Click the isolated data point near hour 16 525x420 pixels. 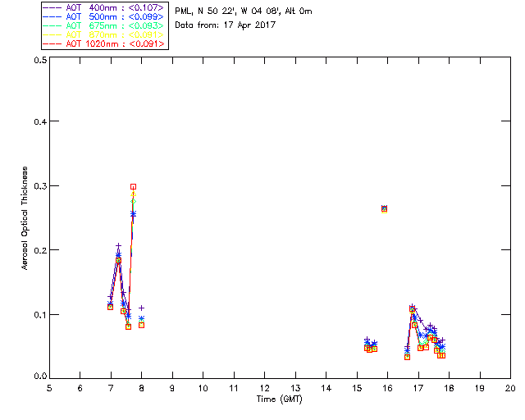click(385, 209)
